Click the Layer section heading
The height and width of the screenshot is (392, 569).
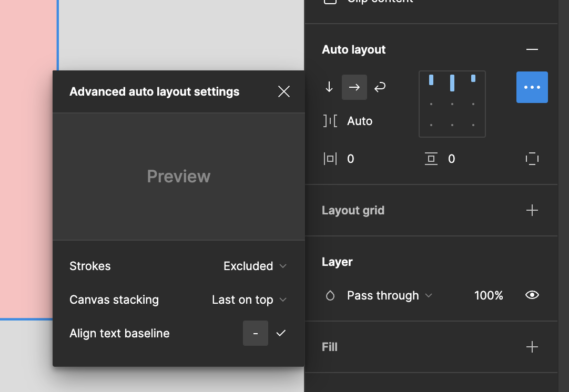pos(337,262)
